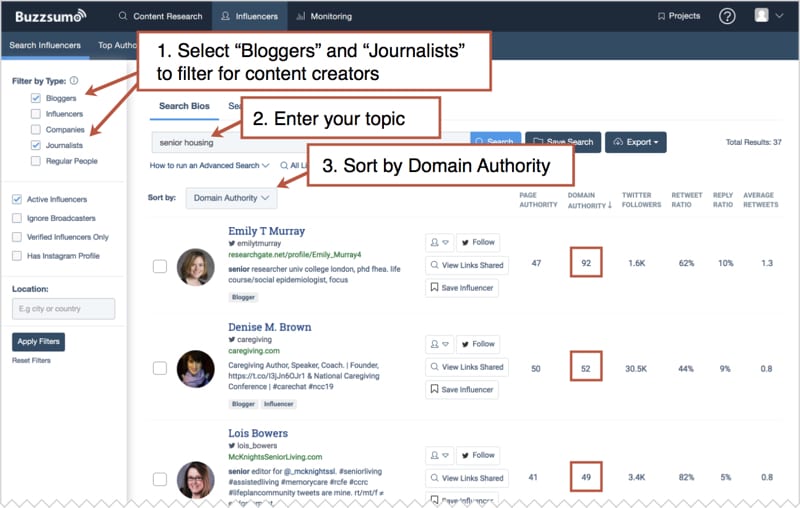This screenshot has height=508, width=800.
Task: Open the McKnightsSeniorLiving.com link
Action: click(275, 457)
